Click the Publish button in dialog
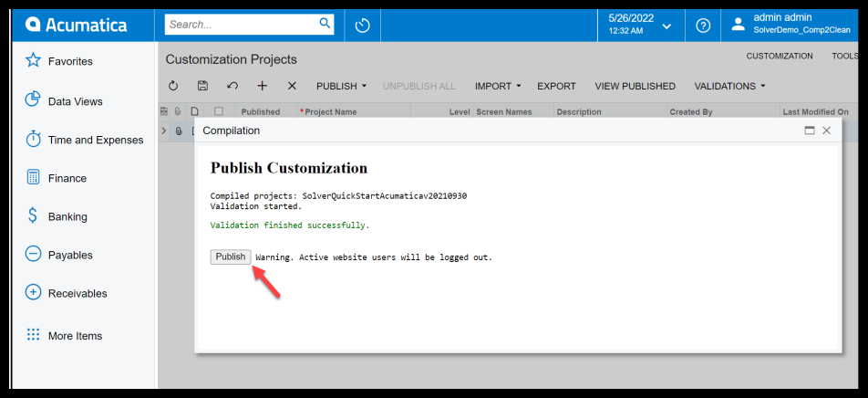The image size is (868, 398). point(230,257)
